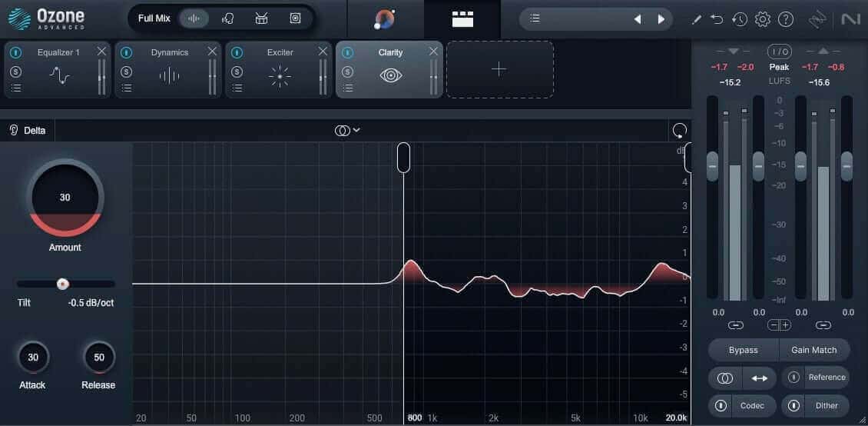This screenshot has height=426, width=868.
Task: Open the undo history clock icon
Action: point(739,20)
